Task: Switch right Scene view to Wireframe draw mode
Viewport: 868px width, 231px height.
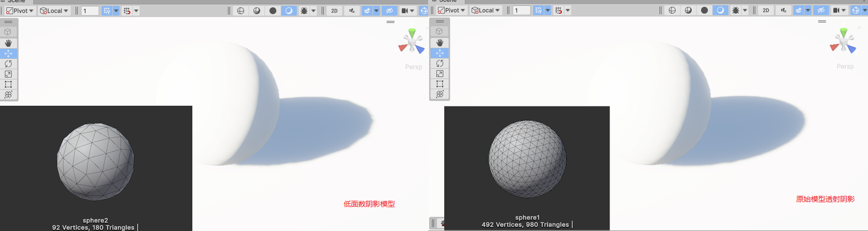Action: pos(673,10)
